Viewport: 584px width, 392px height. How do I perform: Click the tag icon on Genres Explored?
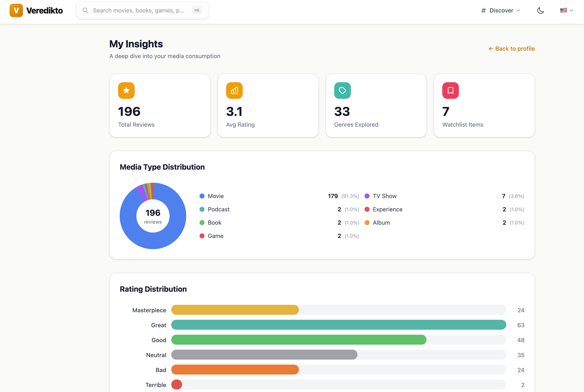(x=342, y=91)
